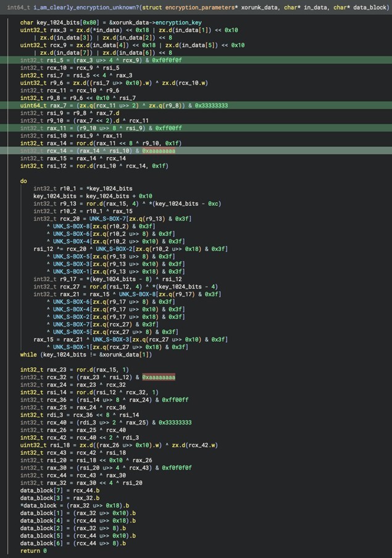Select UNK_S-BOX-3 in rax_15 = rax_21 line

click(x=111, y=339)
